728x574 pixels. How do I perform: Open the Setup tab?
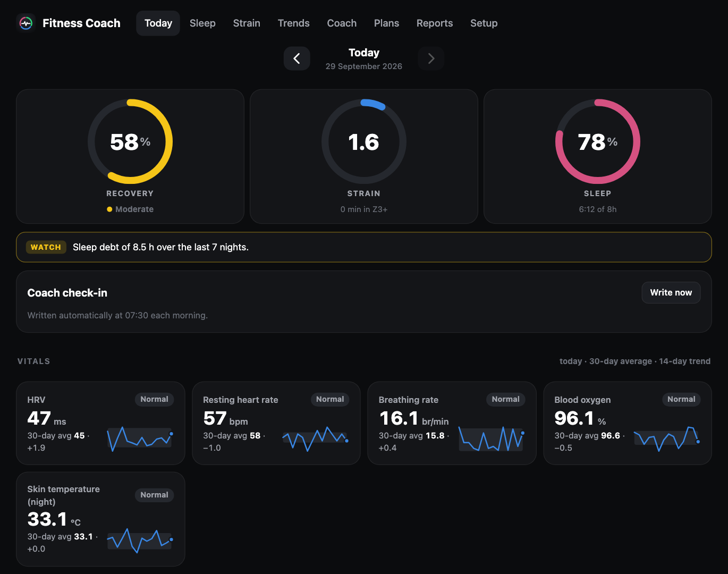click(x=484, y=23)
